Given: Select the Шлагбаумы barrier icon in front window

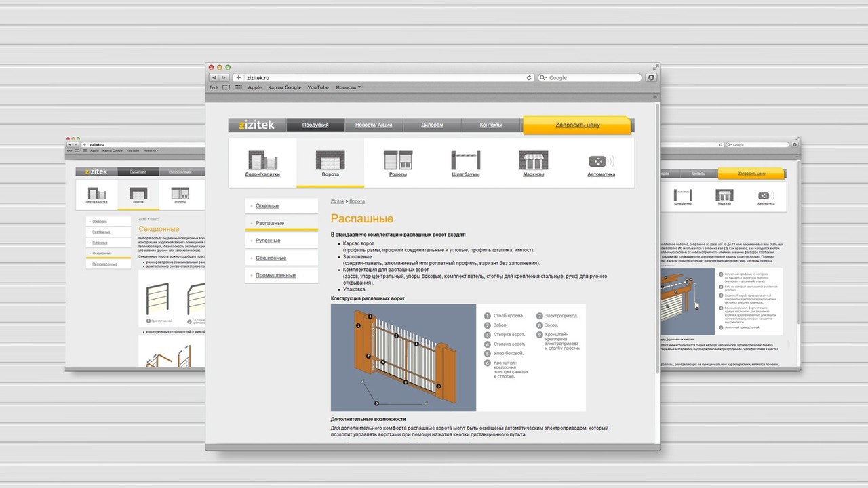Looking at the screenshot, I should coord(465,161).
